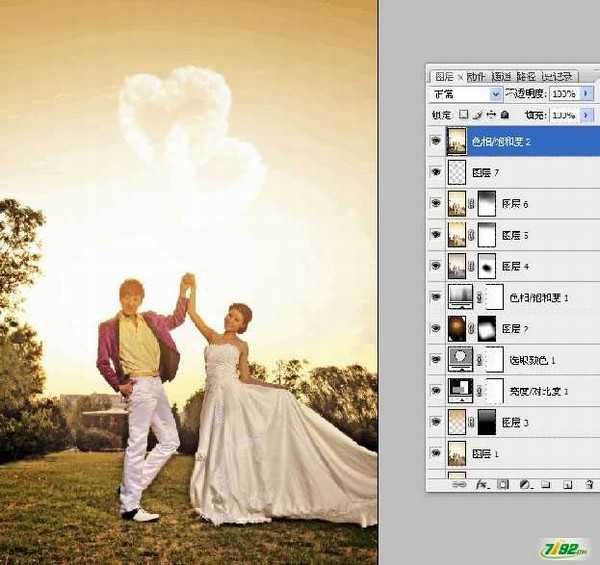Hide the 色相/饱和度 2 layer

point(435,142)
